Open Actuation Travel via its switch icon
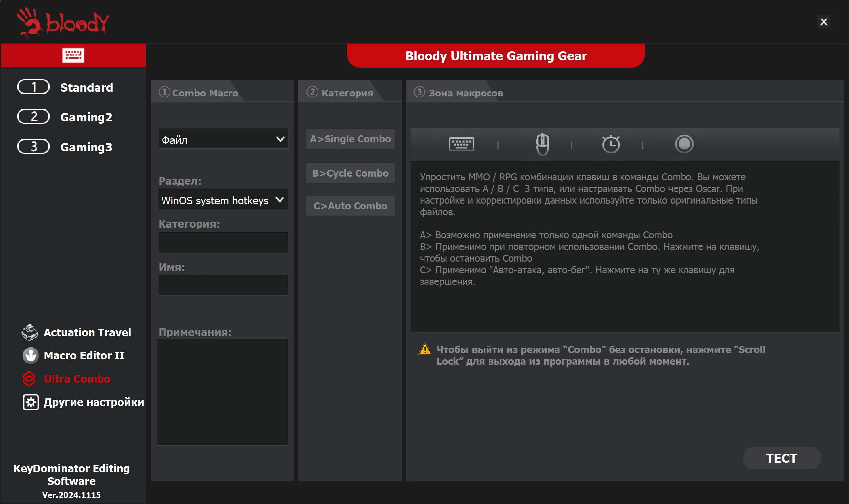Image resolution: width=849 pixels, height=504 pixels. tap(30, 332)
